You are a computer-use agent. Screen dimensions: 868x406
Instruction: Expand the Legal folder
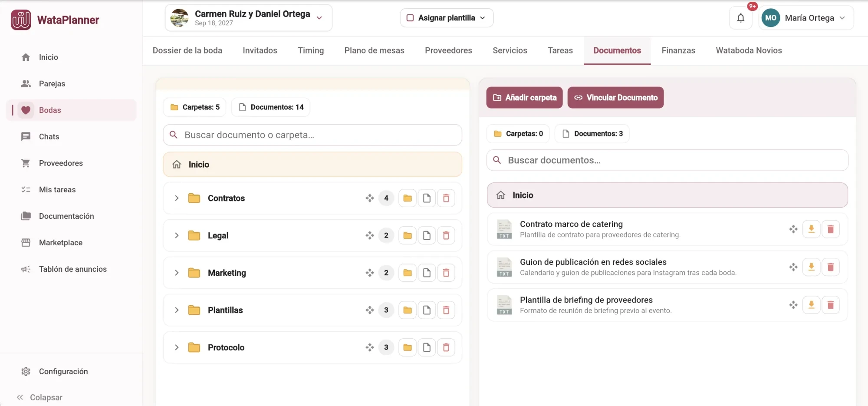pos(176,235)
